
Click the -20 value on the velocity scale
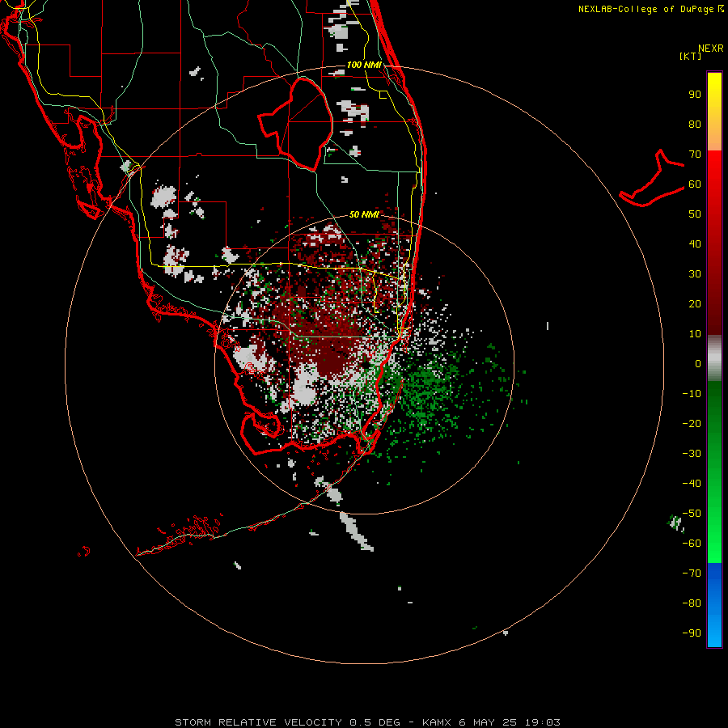(x=692, y=423)
